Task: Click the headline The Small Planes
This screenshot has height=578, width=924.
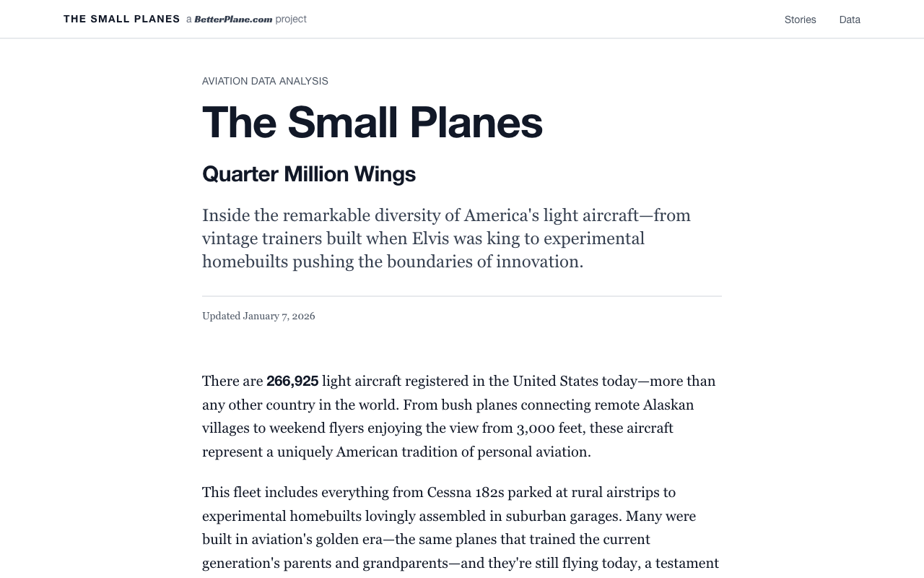Action: [372, 123]
